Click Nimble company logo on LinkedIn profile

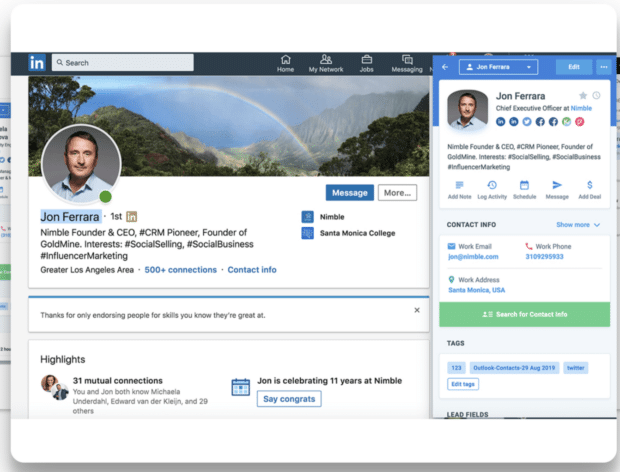(307, 217)
